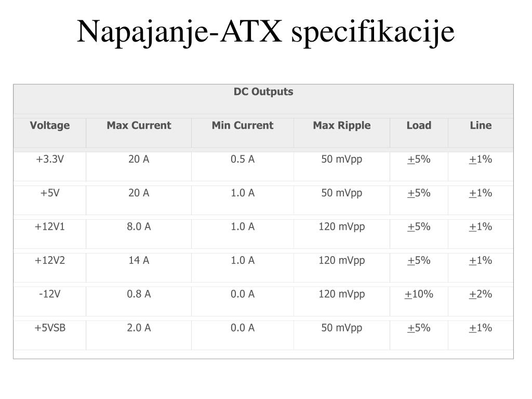Select the 14 A max current cell
Screen dimensions: 532x399
point(139,260)
